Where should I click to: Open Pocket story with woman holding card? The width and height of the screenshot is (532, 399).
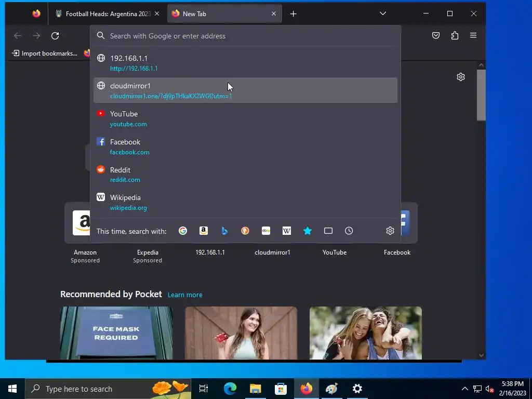click(241, 333)
